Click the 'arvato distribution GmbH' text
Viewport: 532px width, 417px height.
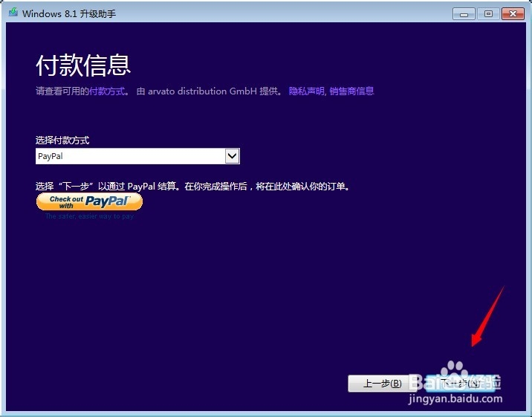pyautogui.click(x=202, y=91)
